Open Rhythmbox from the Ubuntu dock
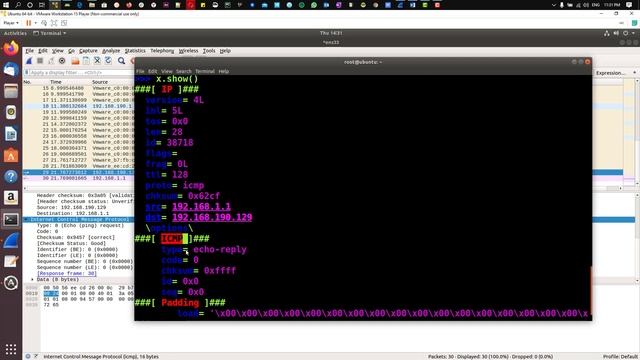Screen dimensions: 640x360 [x=11, y=112]
